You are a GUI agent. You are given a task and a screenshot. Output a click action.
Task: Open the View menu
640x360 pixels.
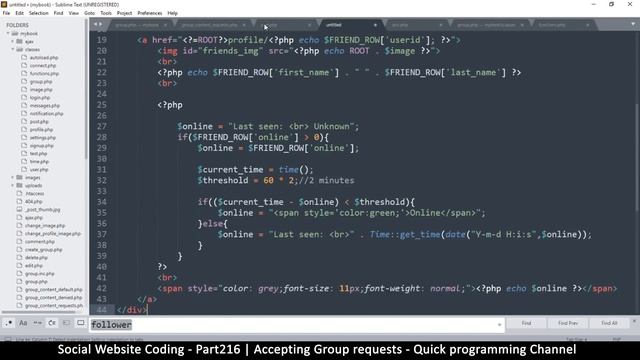click(x=73, y=13)
